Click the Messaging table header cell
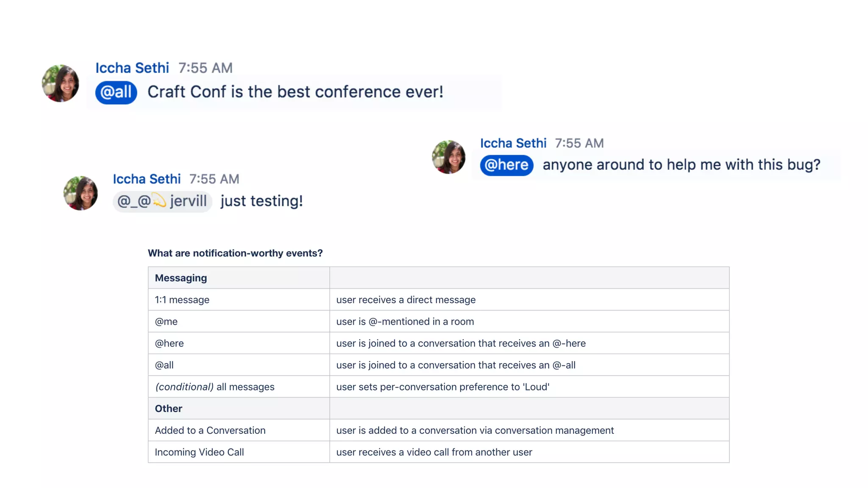The height and width of the screenshot is (488, 868). (x=181, y=278)
